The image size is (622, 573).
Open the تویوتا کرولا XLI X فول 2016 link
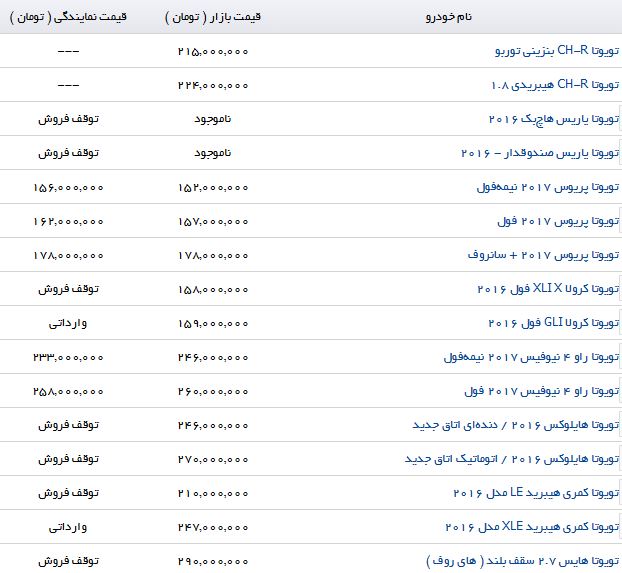[x=548, y=289]
